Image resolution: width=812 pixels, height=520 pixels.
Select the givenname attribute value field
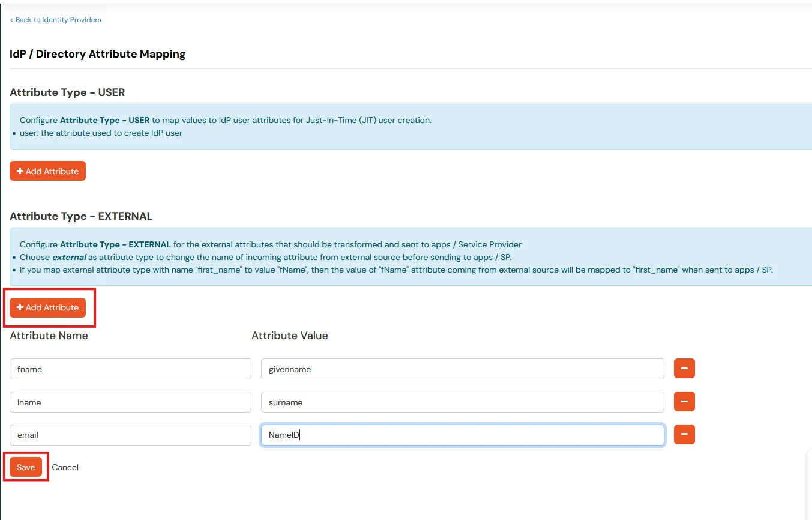coord(462,369)
